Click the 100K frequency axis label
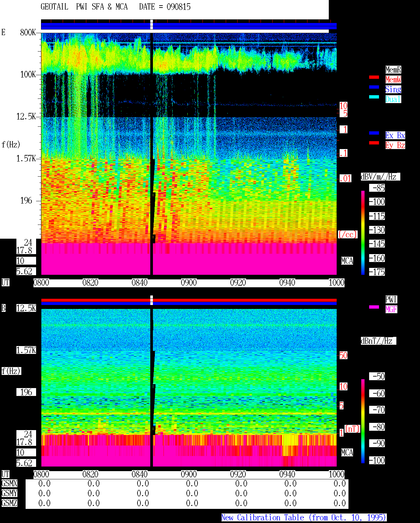This screenshot has height=523, width=420. click(28, 74)
